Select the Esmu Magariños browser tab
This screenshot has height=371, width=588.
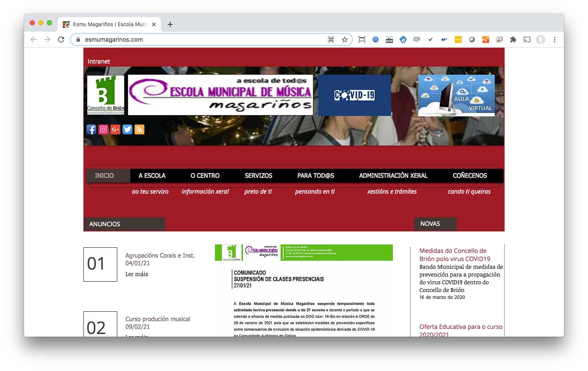click(x=110, y=24)
